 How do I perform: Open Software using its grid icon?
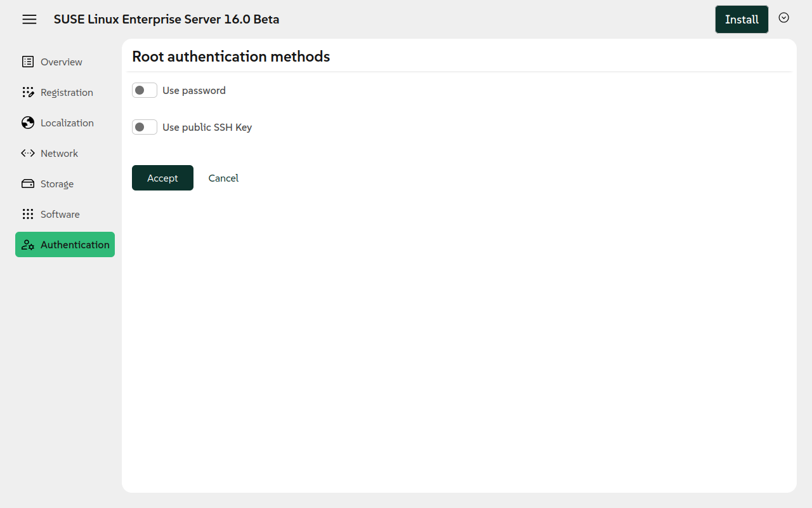28,214
